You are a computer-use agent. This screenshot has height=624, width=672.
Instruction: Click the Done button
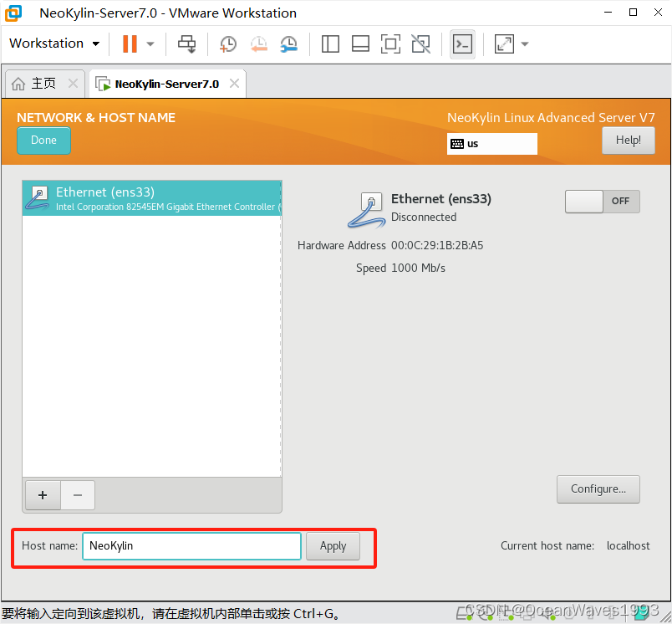click(43, 141)
